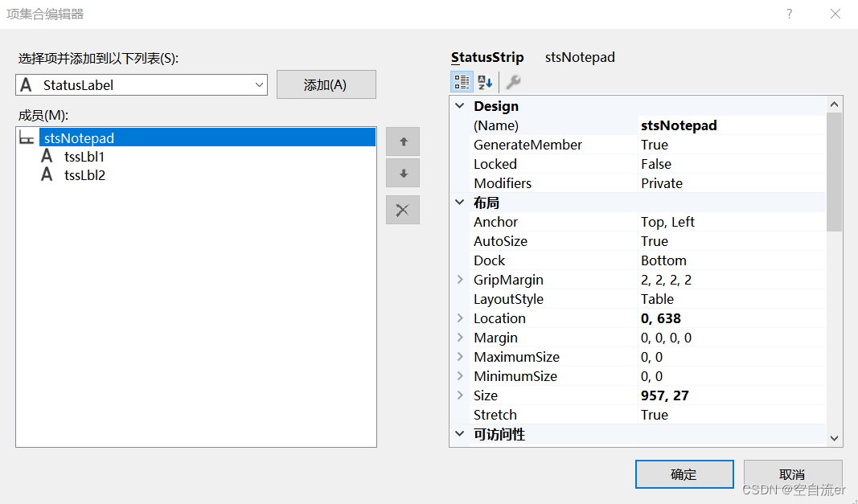The height and width of the screenshot is (504, 858).
Task: Click the 添加(A) button
Action: click(x=326, y=84)
